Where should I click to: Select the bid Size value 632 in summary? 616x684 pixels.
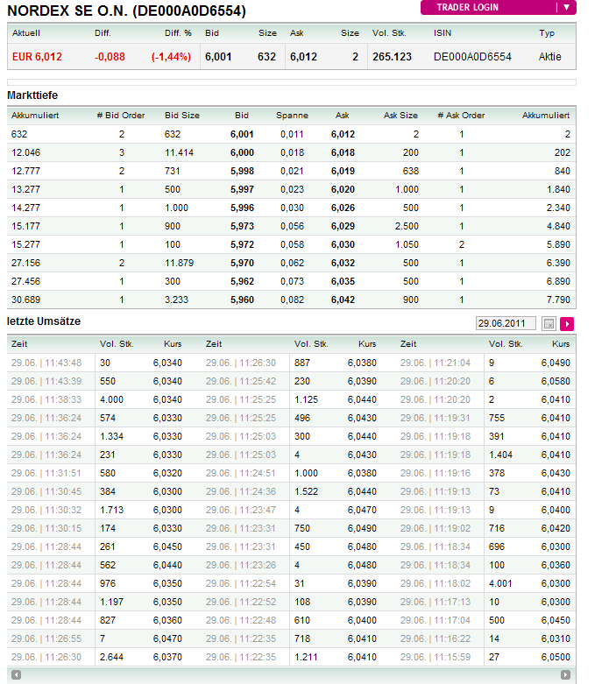[266, 57]
